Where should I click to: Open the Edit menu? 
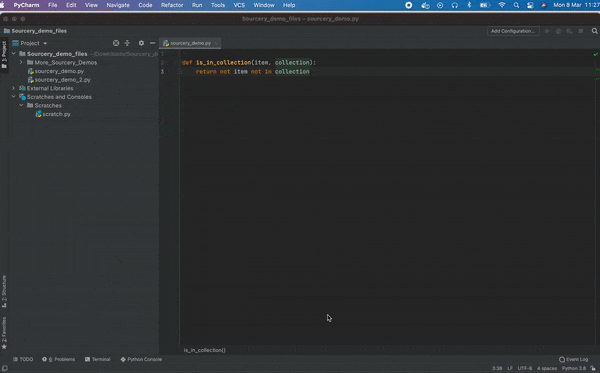click(71, 5)
